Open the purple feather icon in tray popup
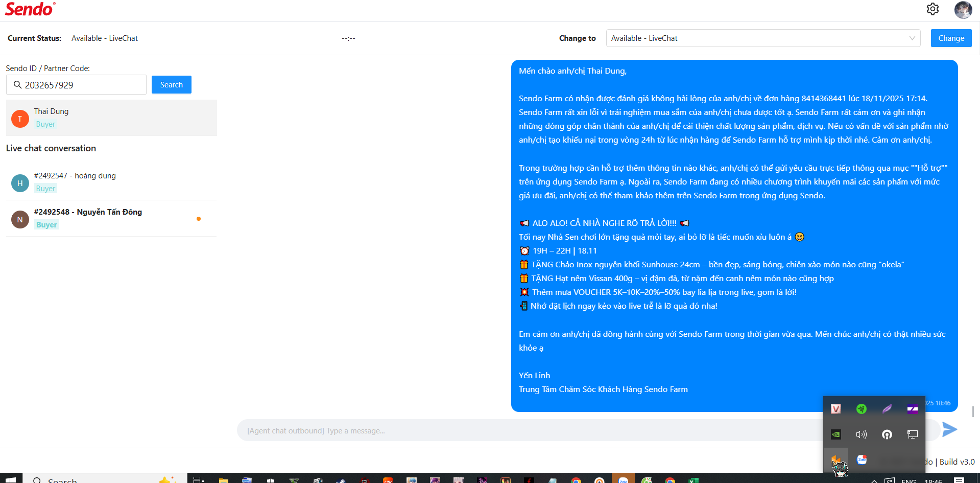Viewport: 980px width, 483px height. pos(887,408)
